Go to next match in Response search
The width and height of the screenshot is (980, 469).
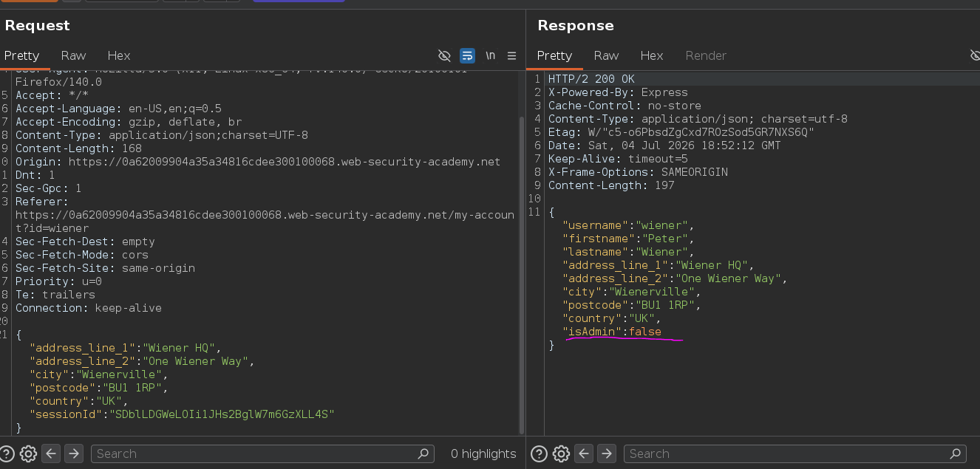(606, 453)
